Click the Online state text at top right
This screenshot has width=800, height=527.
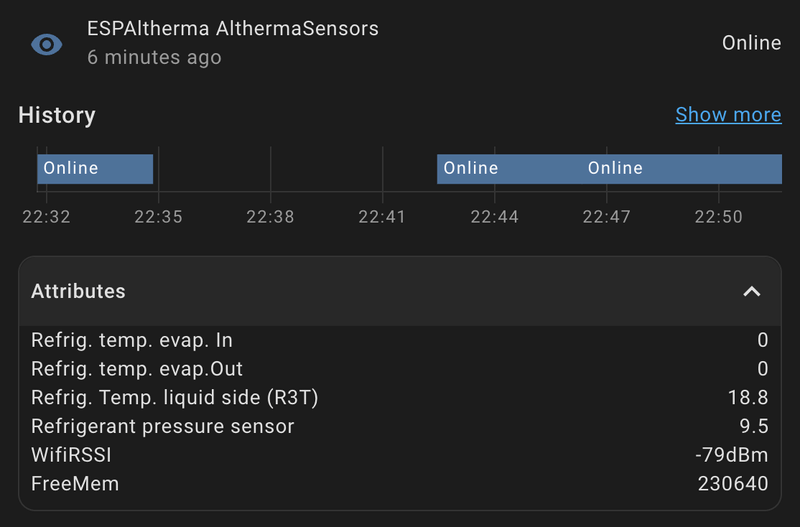tap(751, 43)
